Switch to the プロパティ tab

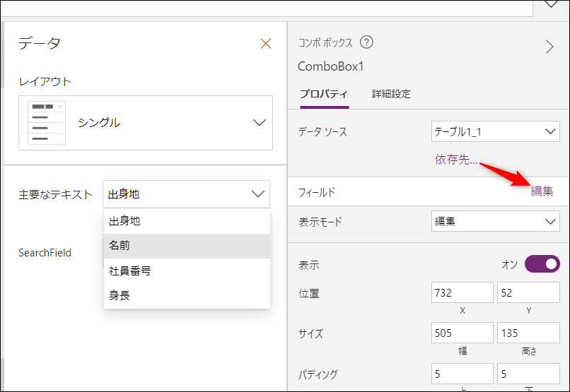tap(324, 94)
